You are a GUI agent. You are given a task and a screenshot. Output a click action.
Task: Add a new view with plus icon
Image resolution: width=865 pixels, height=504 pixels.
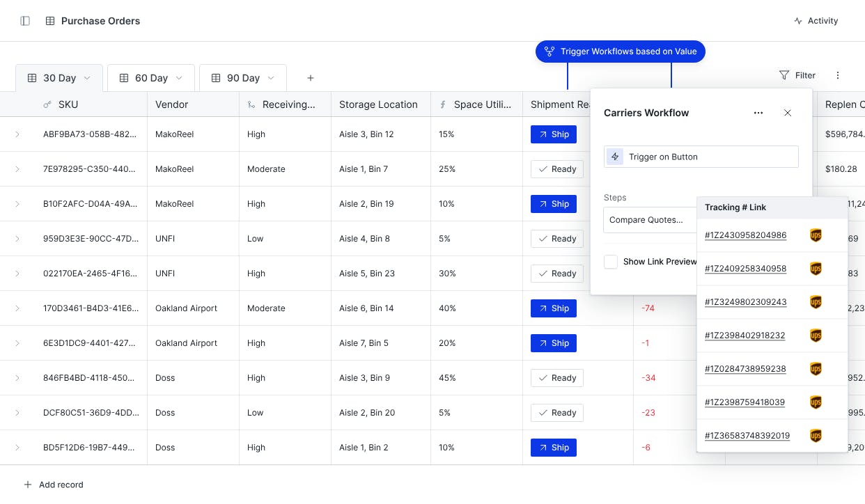point(311,78)
